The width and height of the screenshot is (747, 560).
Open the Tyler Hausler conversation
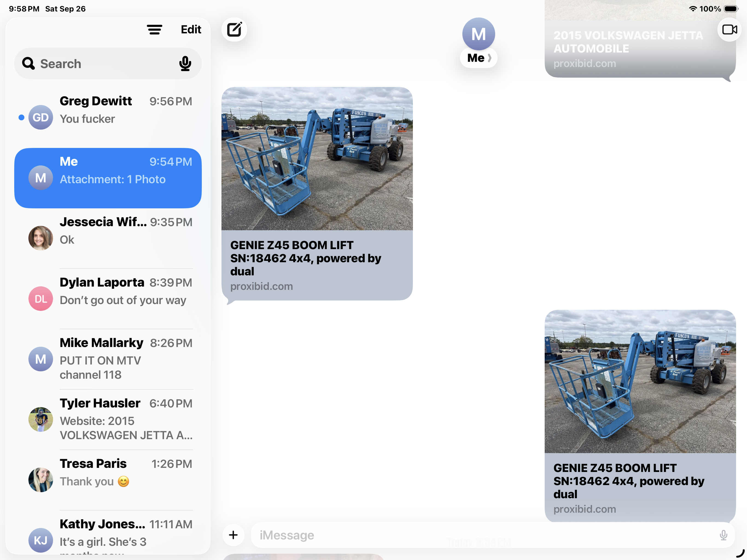coord(108,419)
